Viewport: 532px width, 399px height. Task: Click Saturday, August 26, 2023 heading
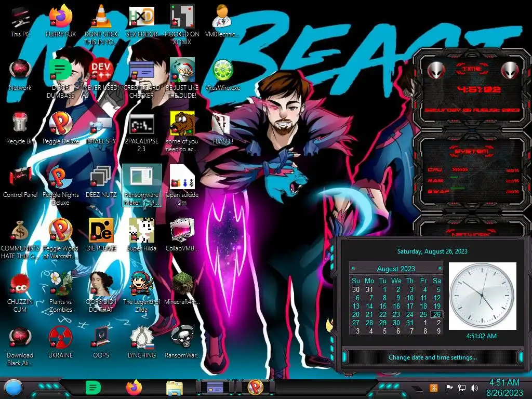click(x=432, y=251)
